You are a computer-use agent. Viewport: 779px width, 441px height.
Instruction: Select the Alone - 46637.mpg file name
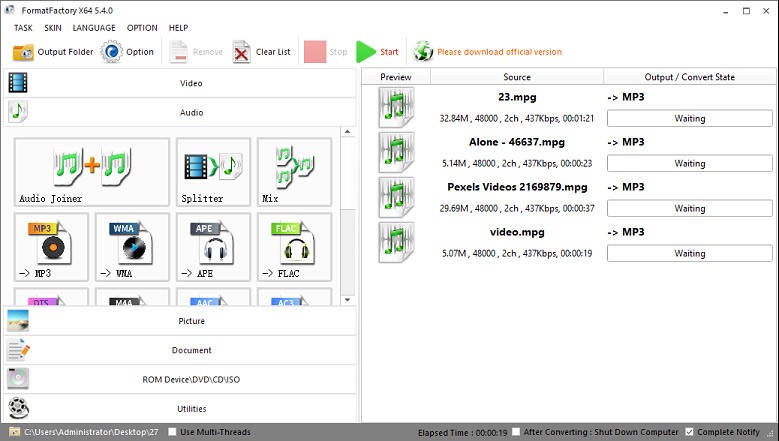[x=517, y=142]
